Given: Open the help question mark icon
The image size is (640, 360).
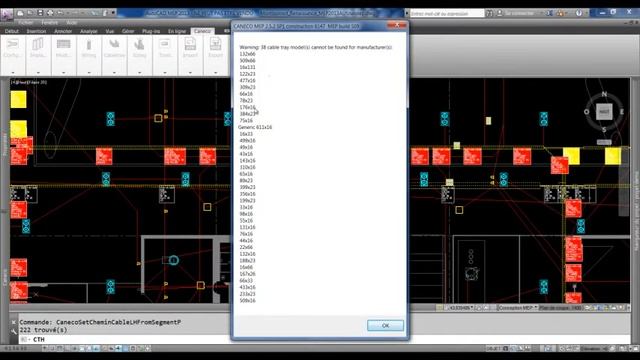Looking at the screenshot, I should pos(579,13).
